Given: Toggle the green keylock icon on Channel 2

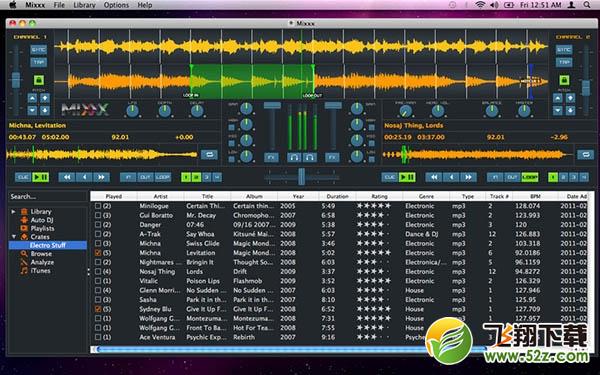Looking at the screenshot, I should click(x=564, y=80).
